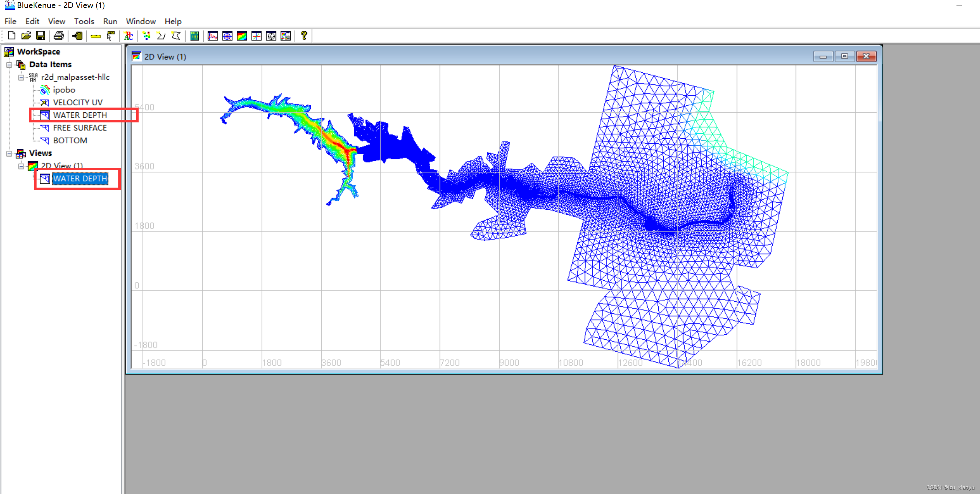Open the Run menu
Image resolution: width=980 pixels, height=494 pixels.
pyautogui.click(x=110, y=21)
